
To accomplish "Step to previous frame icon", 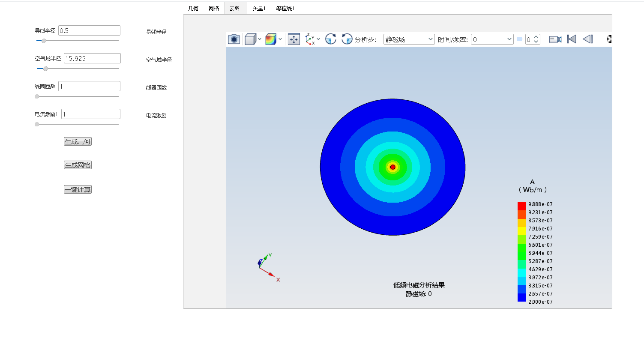I will [588, 39].
